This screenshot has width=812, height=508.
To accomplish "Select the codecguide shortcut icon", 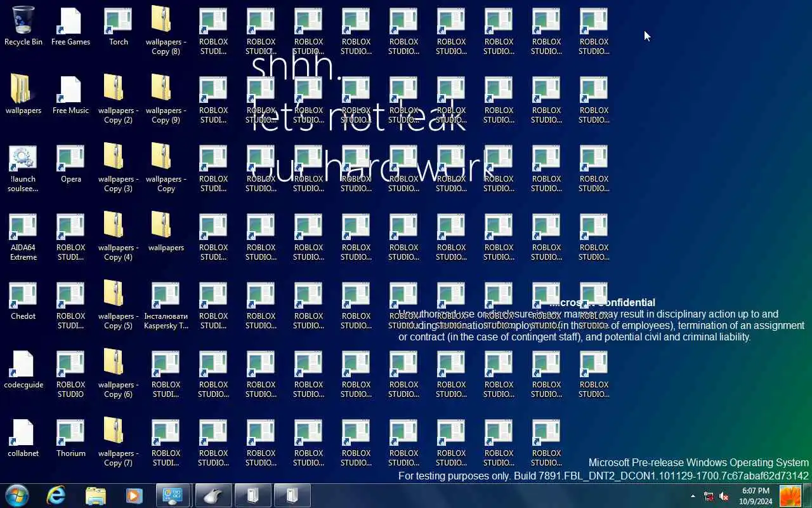I will point(23,370).
